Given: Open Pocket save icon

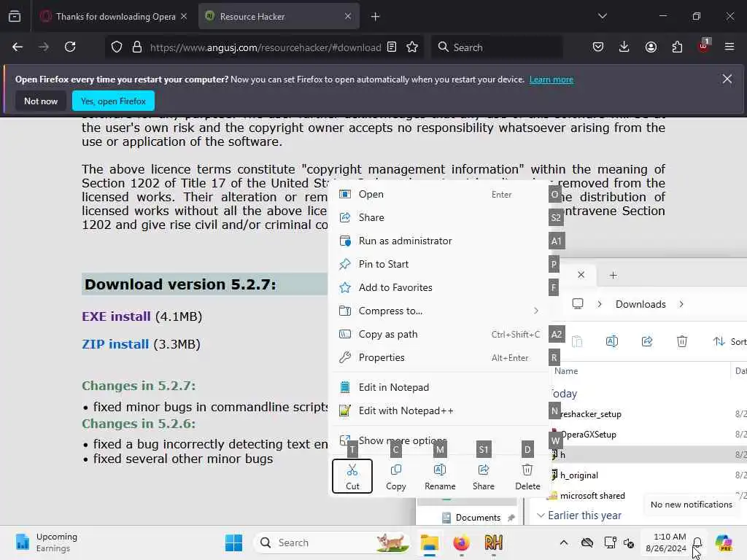Looking at the screenshot, I should pos(598,47).
